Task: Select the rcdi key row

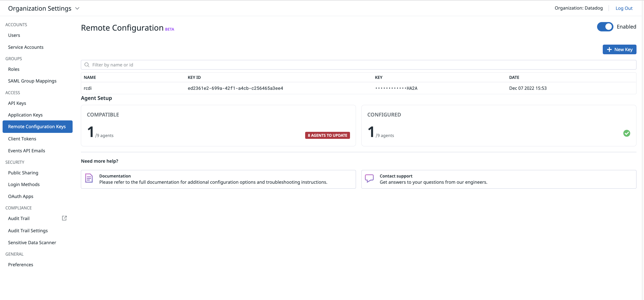Action: (x=88, y=88)
